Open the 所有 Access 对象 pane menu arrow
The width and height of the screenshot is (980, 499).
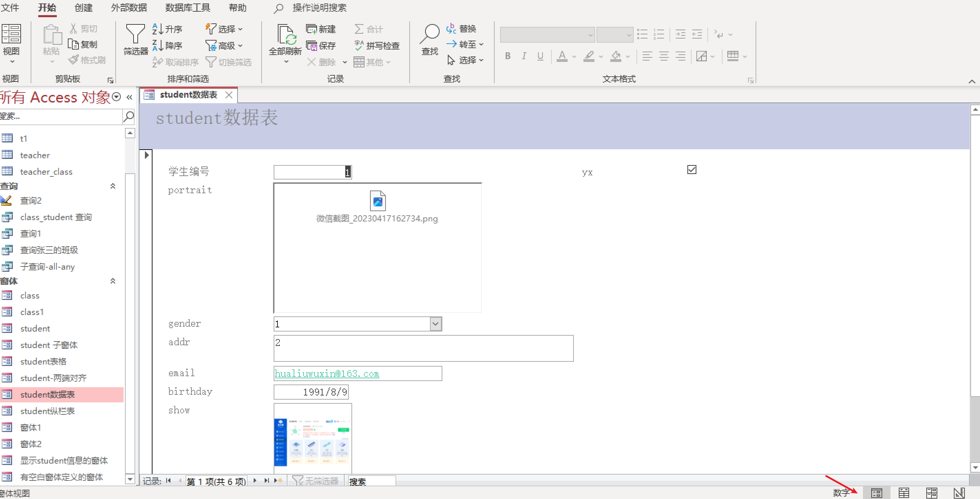tap(117, 97)
